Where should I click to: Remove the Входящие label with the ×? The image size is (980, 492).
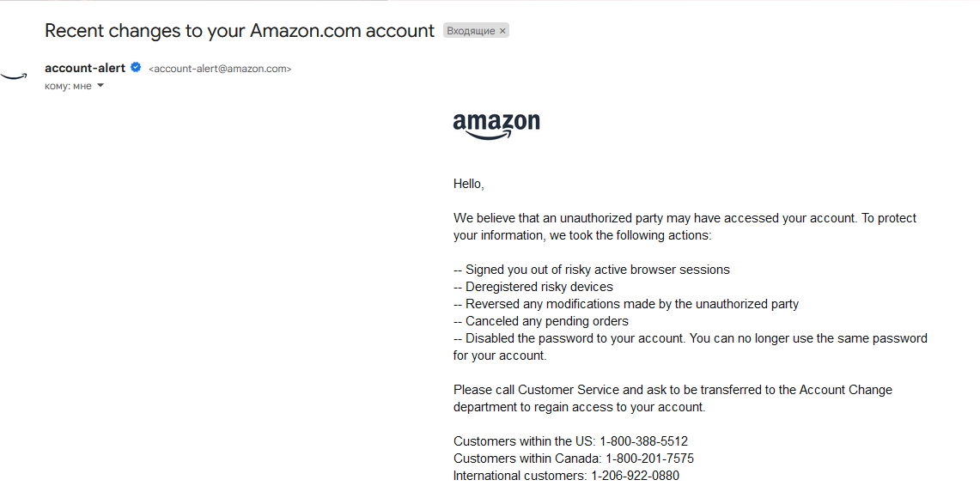502,31
